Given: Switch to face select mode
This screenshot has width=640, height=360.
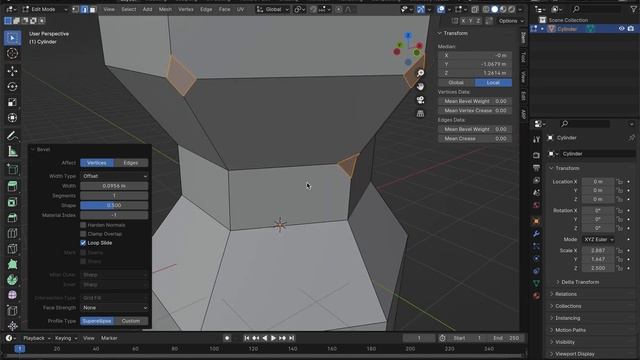Looking at the screenshot, I should point(93,9).
